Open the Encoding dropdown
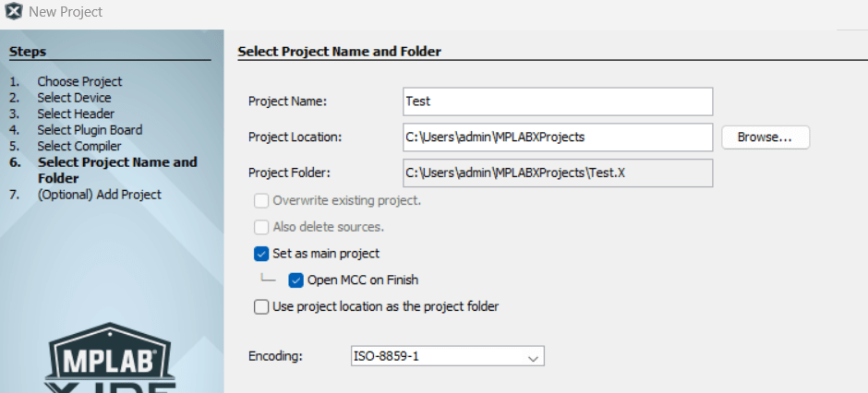Viewport: 868px width, 393px height. (447, 356)
